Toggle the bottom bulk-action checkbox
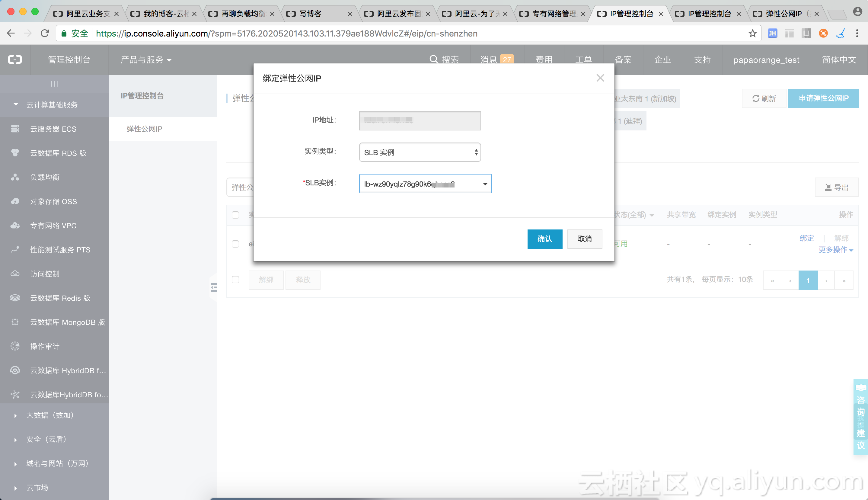Screen dimensions: 868x500 point(235,280)
